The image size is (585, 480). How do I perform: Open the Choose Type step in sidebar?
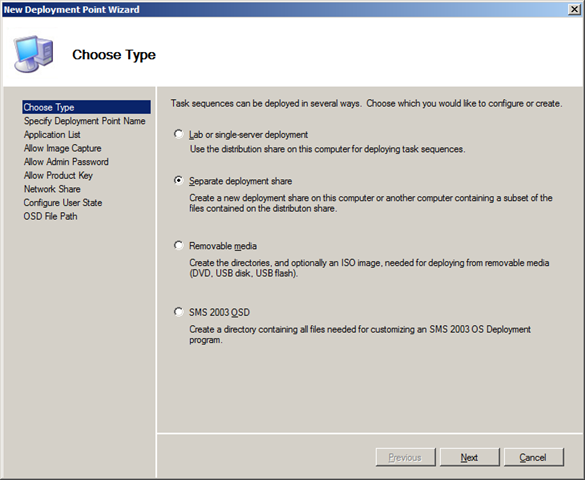tap(87, 107)
